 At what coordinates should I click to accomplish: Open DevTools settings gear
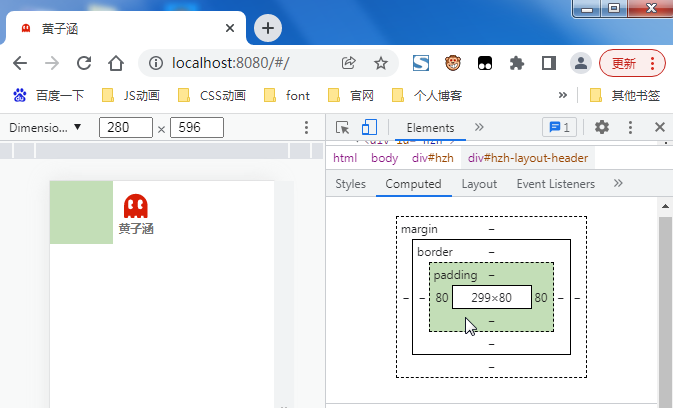(x=602, y=127)
